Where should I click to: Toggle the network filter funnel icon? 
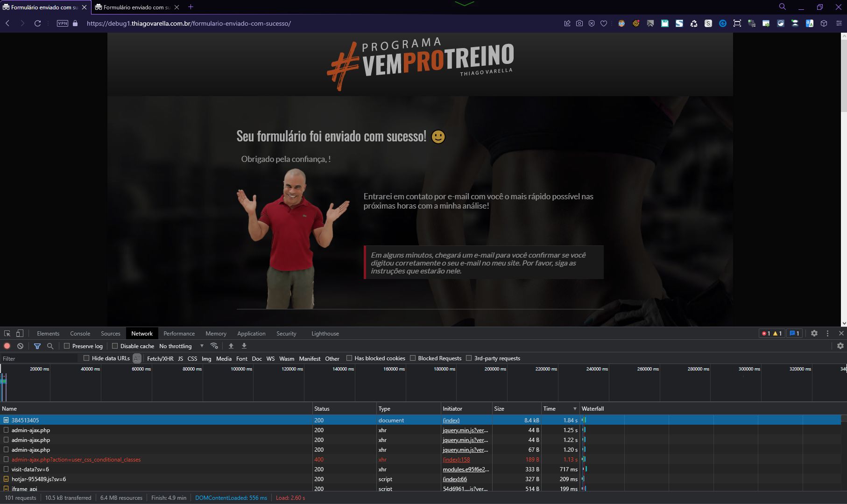coord(37,346)
